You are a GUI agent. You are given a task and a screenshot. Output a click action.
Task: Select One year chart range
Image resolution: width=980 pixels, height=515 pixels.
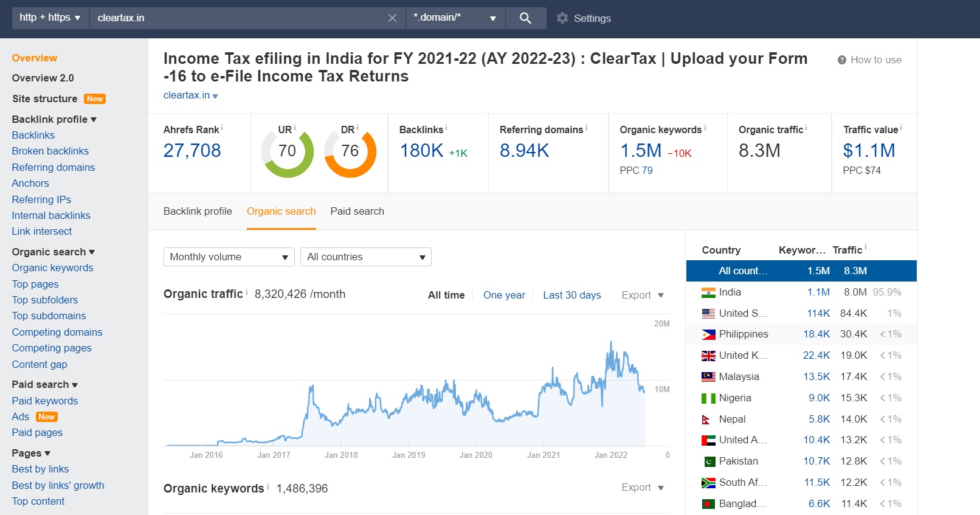tap(504, 295)
